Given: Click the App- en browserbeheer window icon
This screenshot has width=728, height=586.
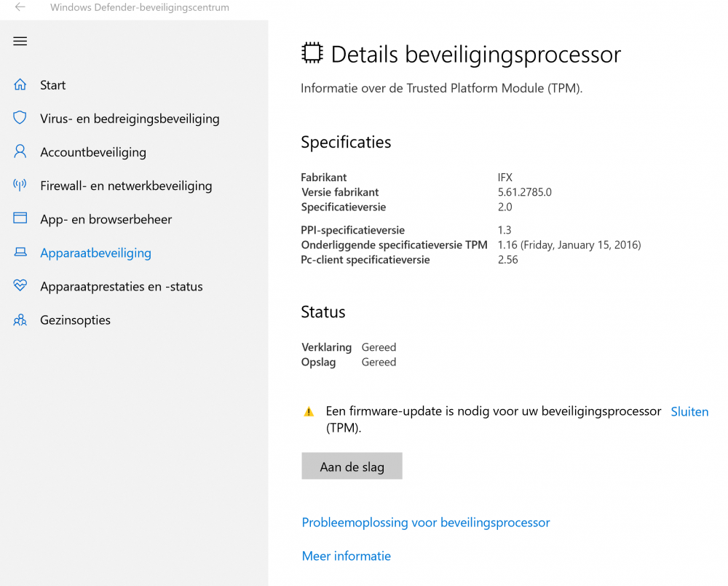Looking at the screenshot, I should [20, 219].
